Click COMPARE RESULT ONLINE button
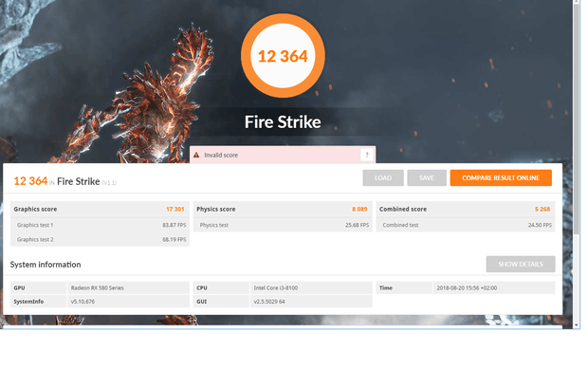This screenshot has height=371, width=588. click(x=501, y=177)
